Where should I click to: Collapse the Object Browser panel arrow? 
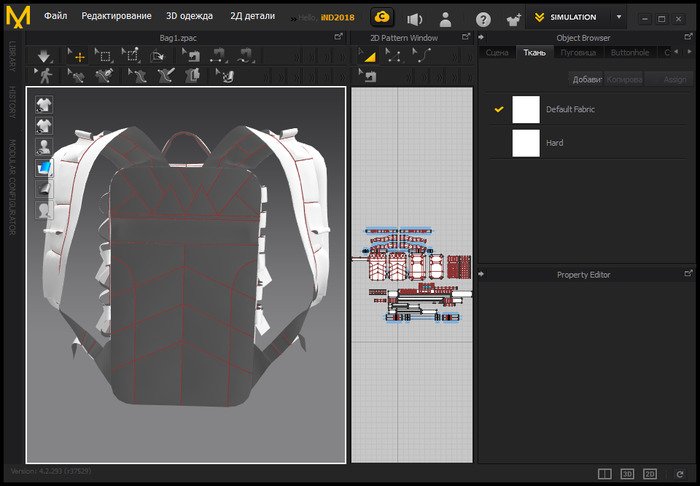481,37
